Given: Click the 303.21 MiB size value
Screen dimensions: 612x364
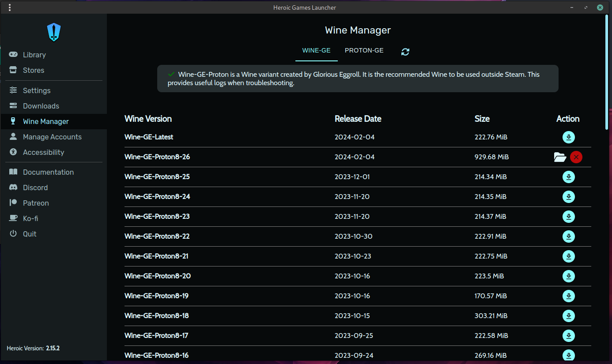Looking at the screenshot, I should [x=491, y=316].
